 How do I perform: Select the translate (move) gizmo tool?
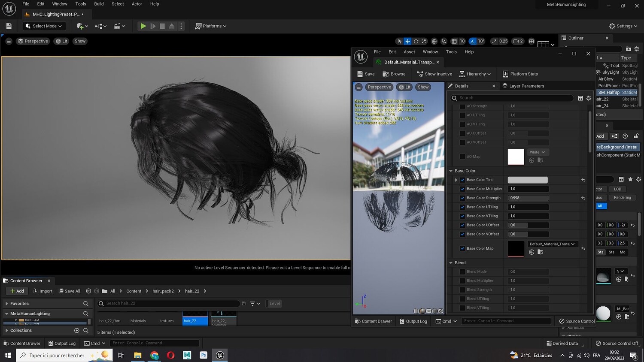(407, 41)
